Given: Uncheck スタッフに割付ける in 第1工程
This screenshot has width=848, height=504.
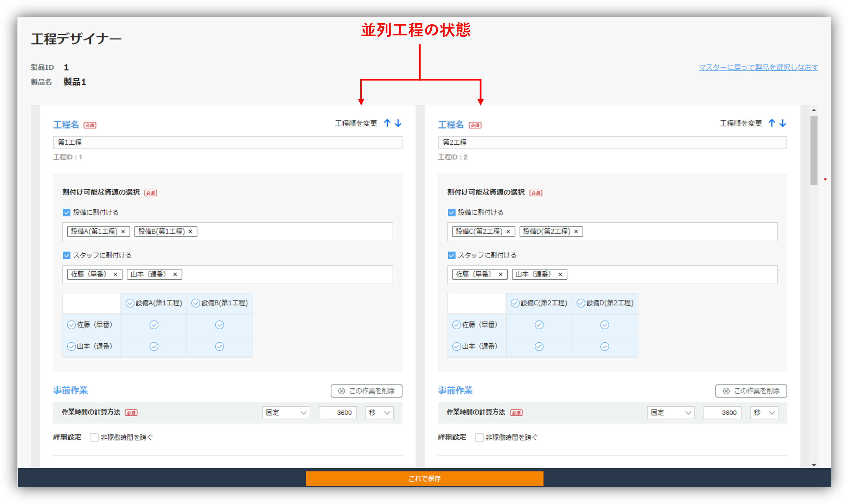Looking at the screenshot, I should coord(67,255).
